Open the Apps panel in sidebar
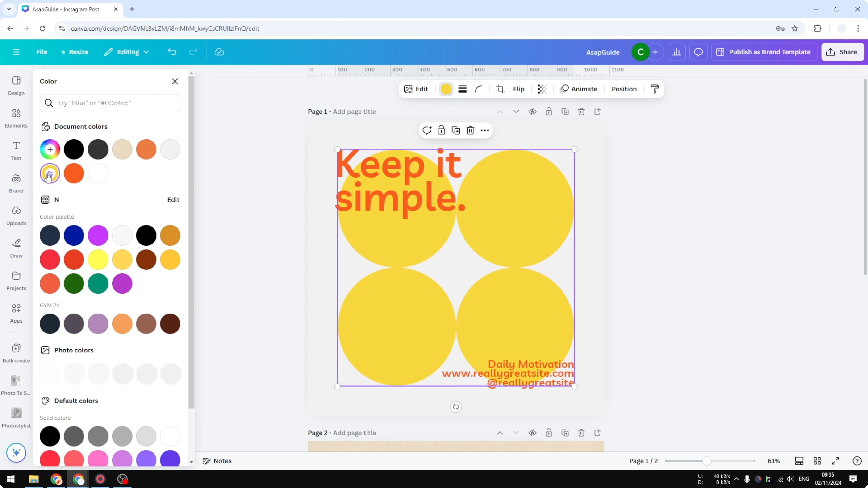The height and width of the screenshot is (488, 868). (x=16, y=313)
